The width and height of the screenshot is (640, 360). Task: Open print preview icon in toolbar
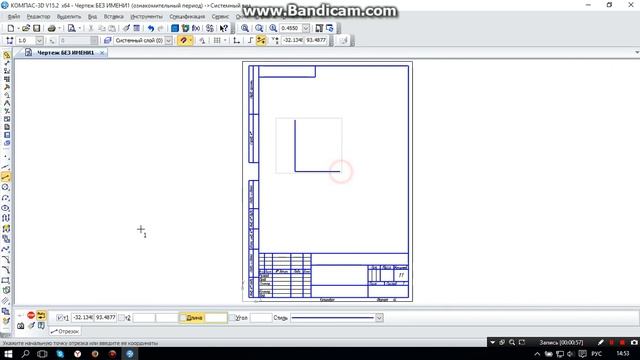pos(72,28)
